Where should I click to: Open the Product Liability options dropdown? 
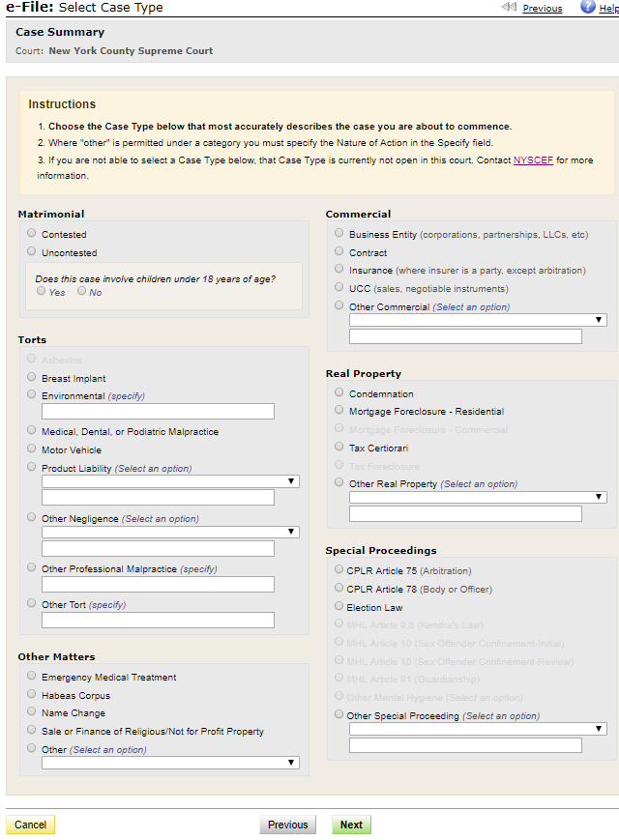click(x=170, y=481)
